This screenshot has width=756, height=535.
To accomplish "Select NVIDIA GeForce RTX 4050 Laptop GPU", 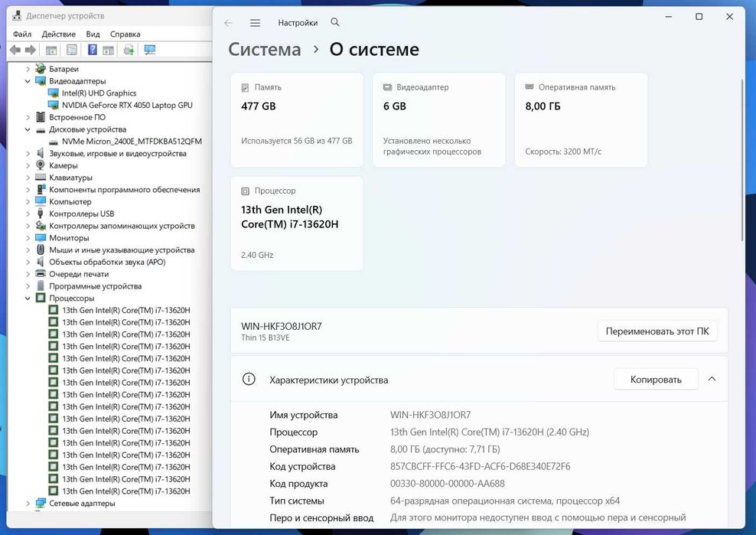I will [x=127, y=105].
